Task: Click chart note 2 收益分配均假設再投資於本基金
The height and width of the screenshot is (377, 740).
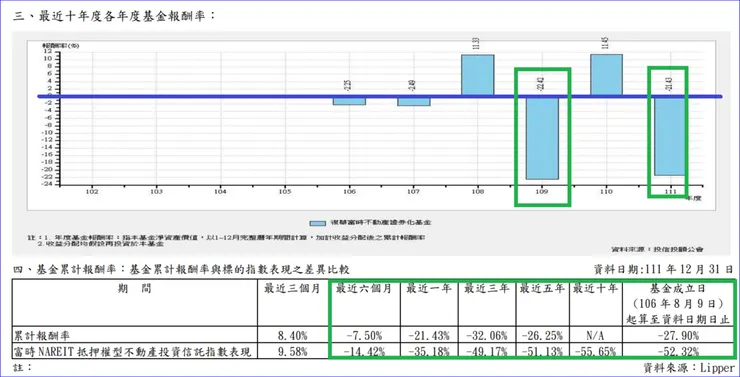Action: click(101, 244)
